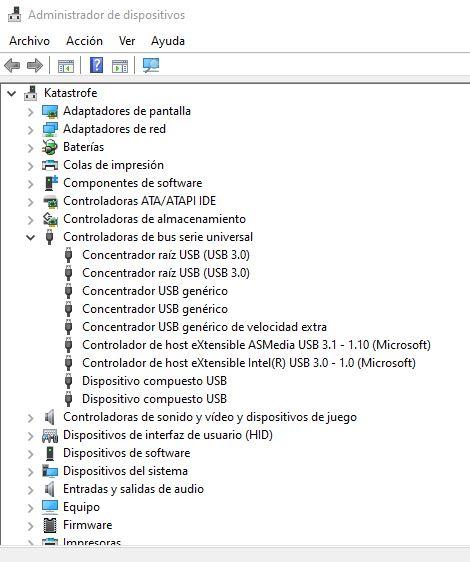
Task: Expand Dispositivos del sistema
Action: (30, 472)
